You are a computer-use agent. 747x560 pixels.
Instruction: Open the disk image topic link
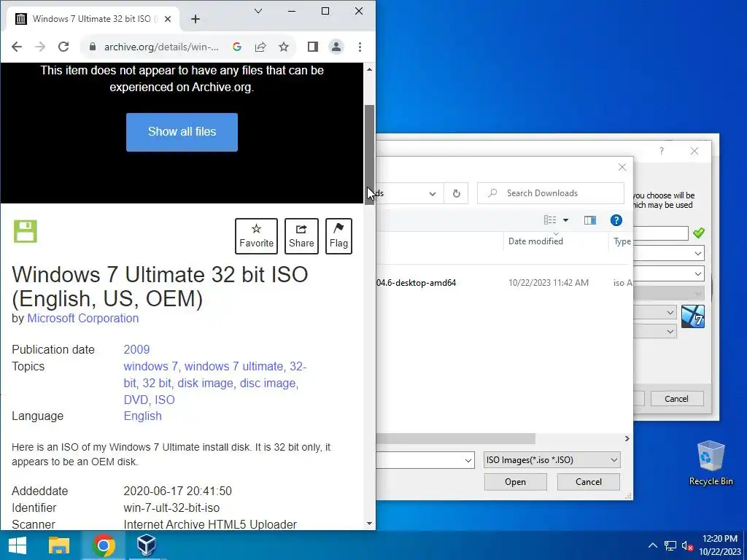(205, 383)
